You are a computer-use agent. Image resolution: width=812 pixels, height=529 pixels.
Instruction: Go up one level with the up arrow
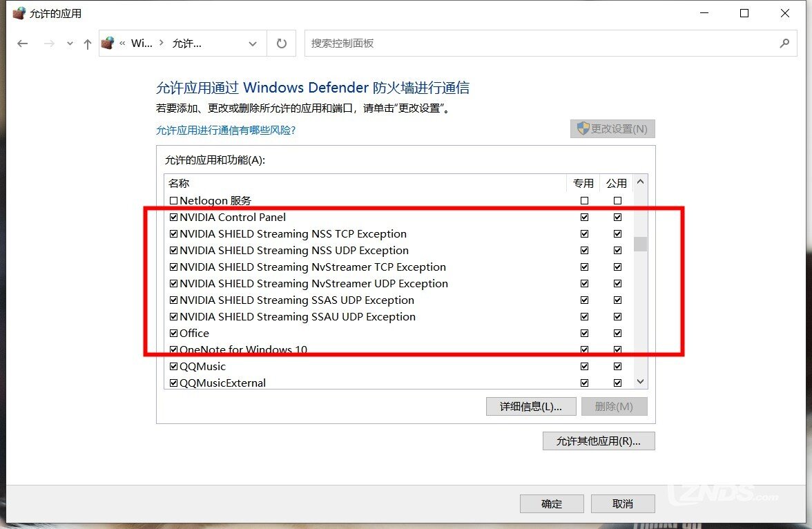(88, 44)
